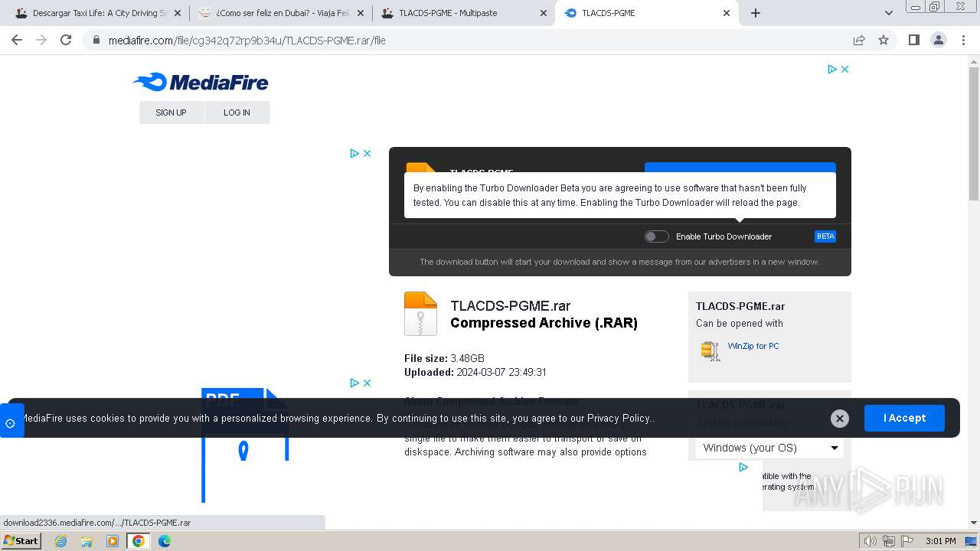
Task: Share this page icon in address bar
Action: (x=859, y=40)
